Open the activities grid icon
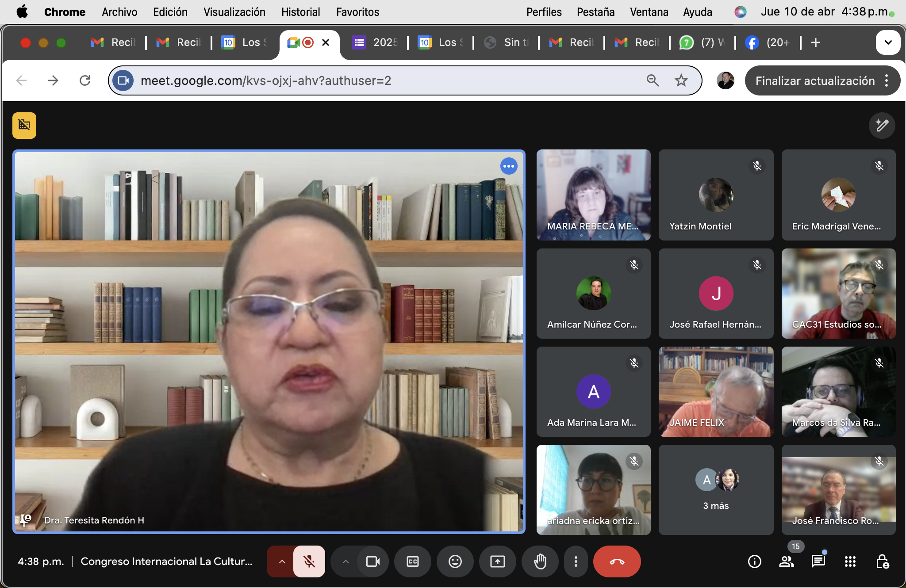This screenshot has height=588, width=906. [850, 561]
